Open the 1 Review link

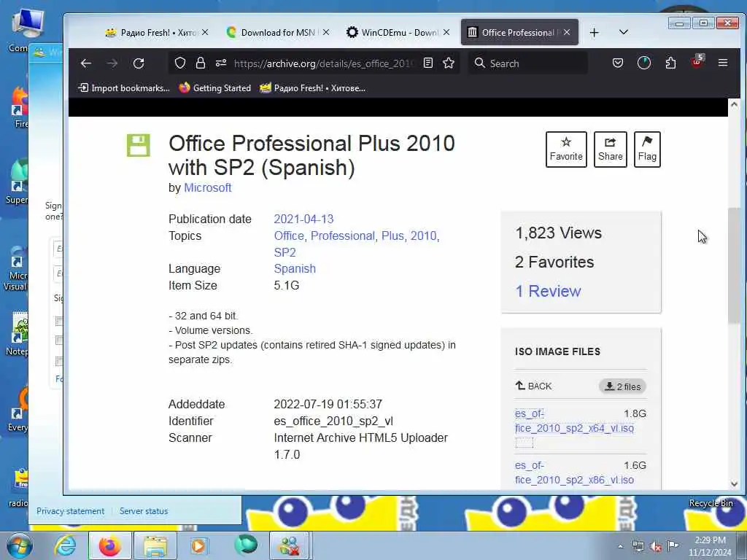pos(548,291)
